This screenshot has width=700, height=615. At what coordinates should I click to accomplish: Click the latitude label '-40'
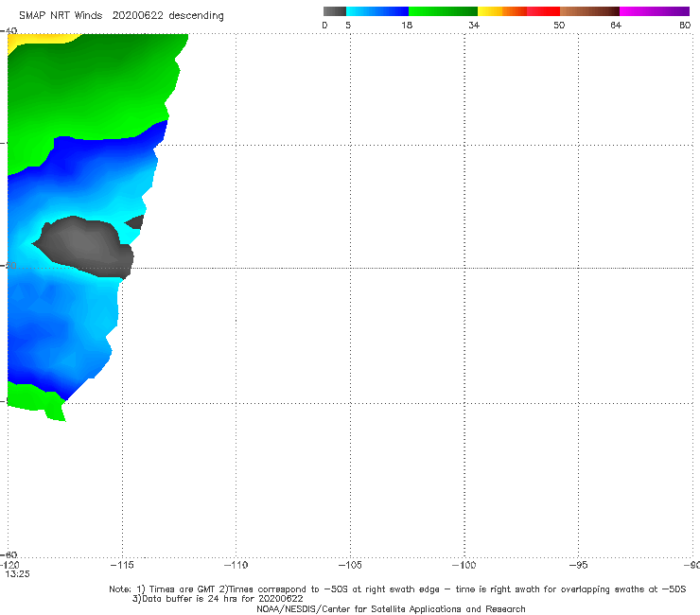pyautogui.click(x=9, y=30)
